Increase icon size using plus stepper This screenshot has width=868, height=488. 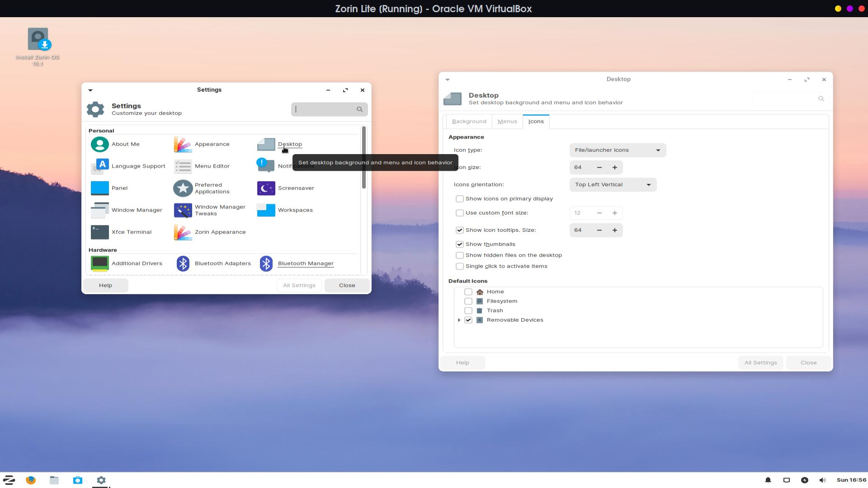point(615,167)
